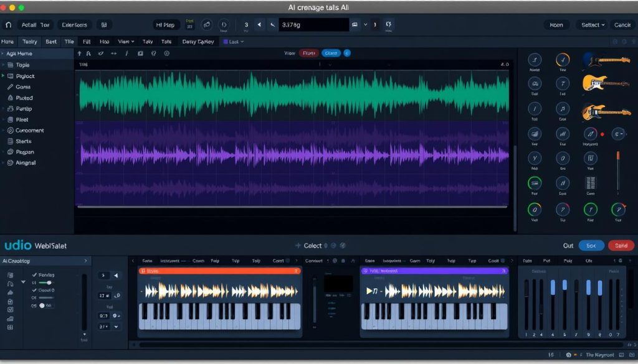This screenshot has height=364, width=638.
Task: Open the Damy Tapley menu item
Action: pyautogui.click(x=198, y=42)
